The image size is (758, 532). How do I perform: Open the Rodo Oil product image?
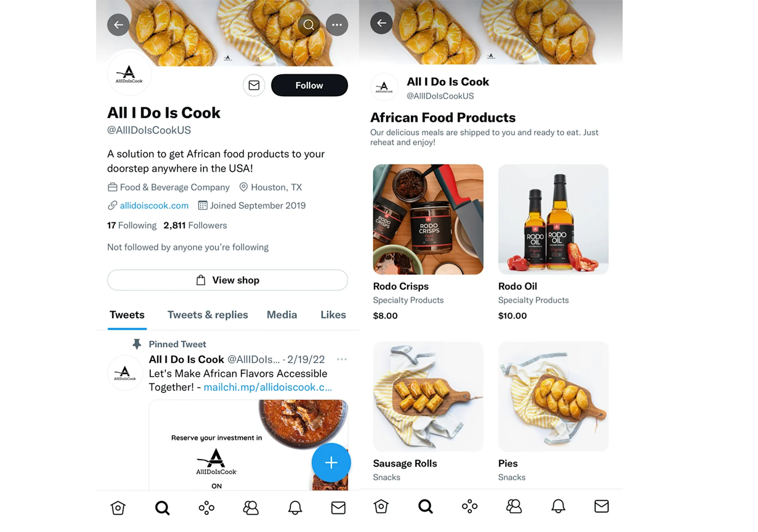click(x=553, y=219)
